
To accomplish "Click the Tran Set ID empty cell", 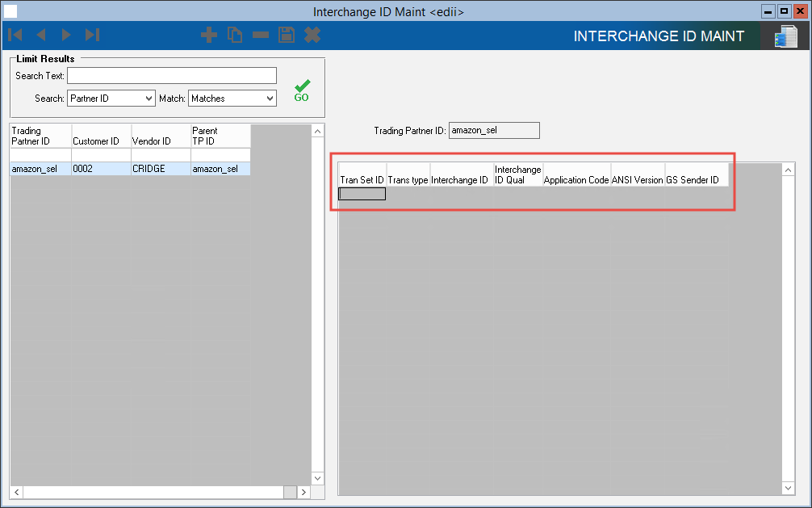I will [x=362, y=194].
